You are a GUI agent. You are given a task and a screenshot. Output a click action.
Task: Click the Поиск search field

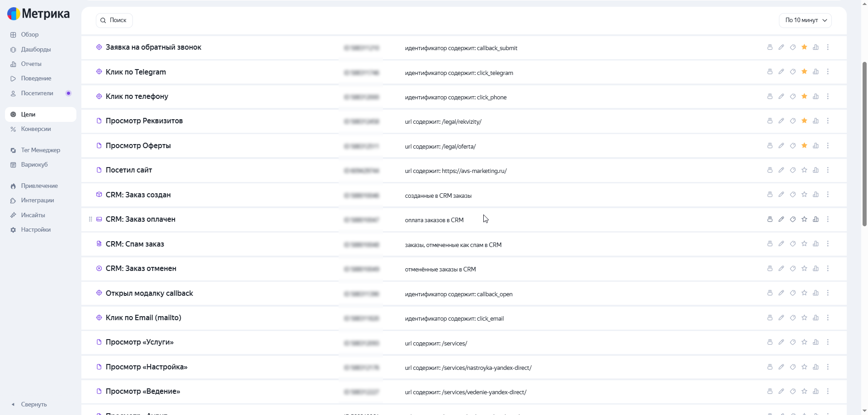click(114, 20)
